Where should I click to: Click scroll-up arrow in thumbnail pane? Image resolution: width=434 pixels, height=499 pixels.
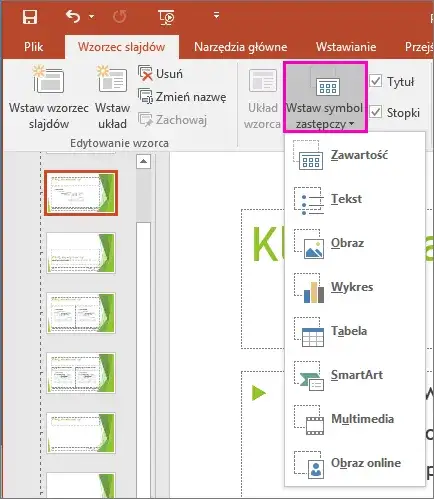(143, 162)
